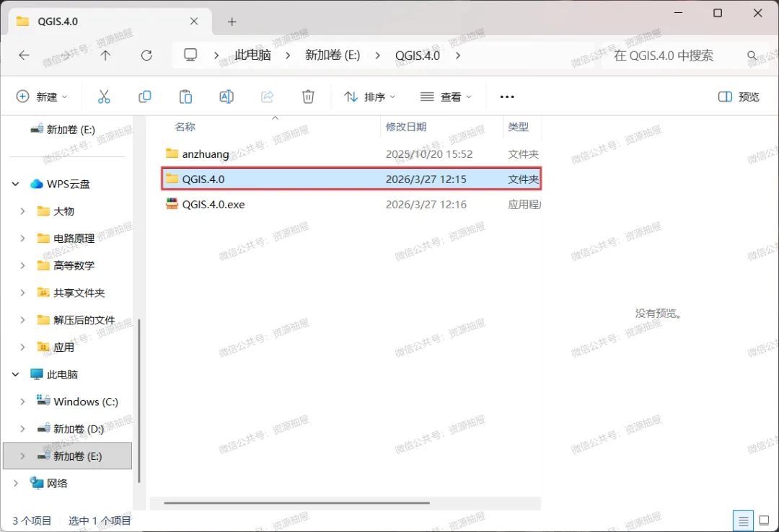This screenshot has width=779, height=532.
Task: Close the QGIS.4.0 tab
Action: [x=194, y=22]
